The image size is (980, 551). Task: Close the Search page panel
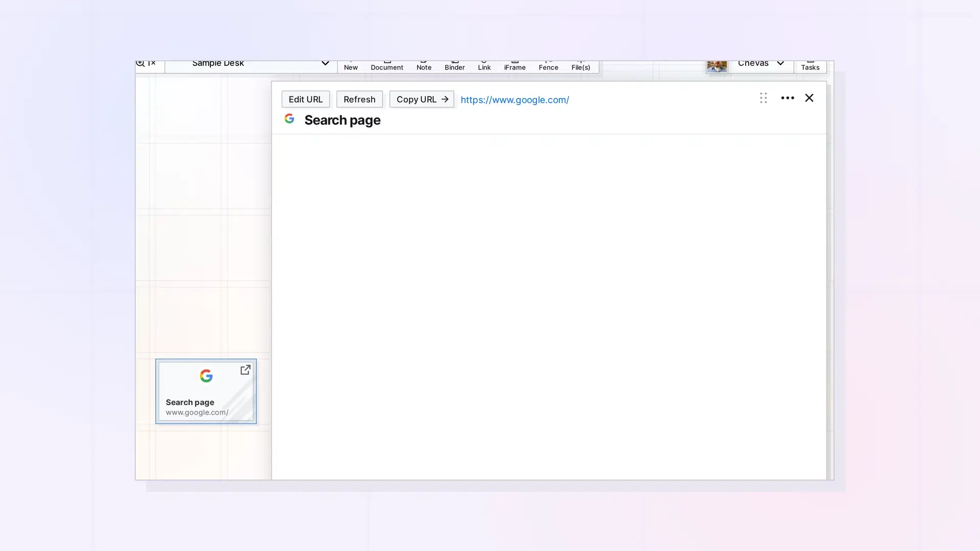point(809,98)
